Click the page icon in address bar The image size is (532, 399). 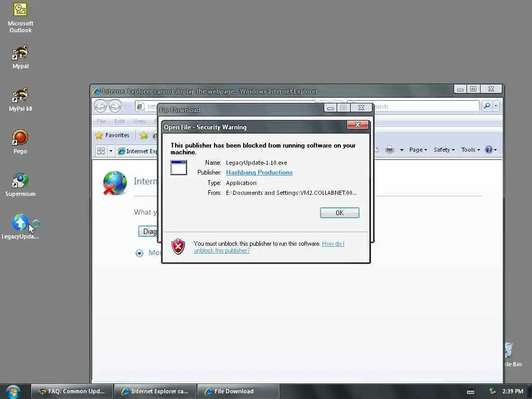[x=140, y=107]
